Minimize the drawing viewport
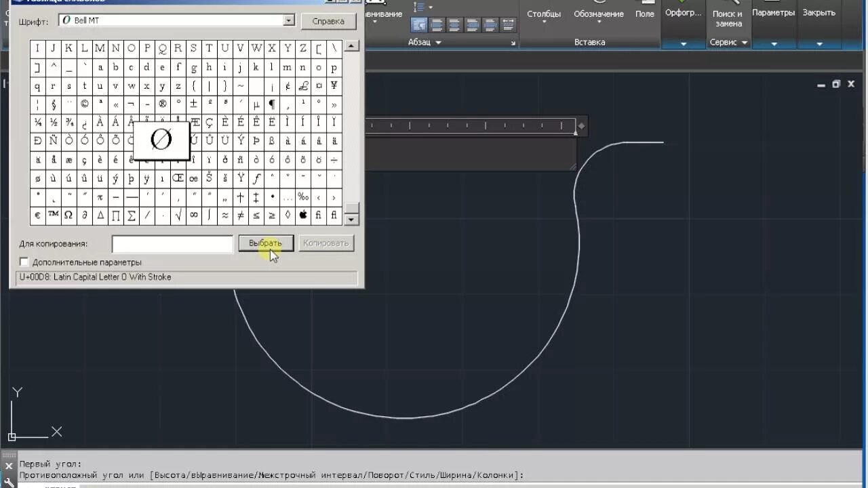This screenshot has width=868, height=488. tap(821, 85)
